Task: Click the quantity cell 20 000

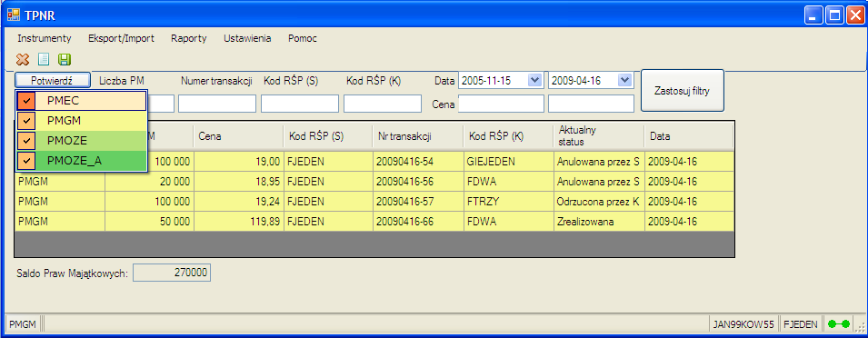Action: (x=149, y=182)
